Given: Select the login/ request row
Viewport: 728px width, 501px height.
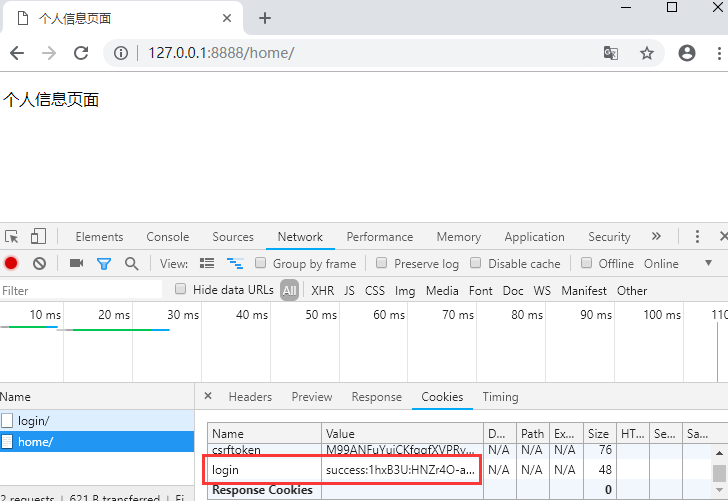Looking at the screenshot, I should point(97,421).
